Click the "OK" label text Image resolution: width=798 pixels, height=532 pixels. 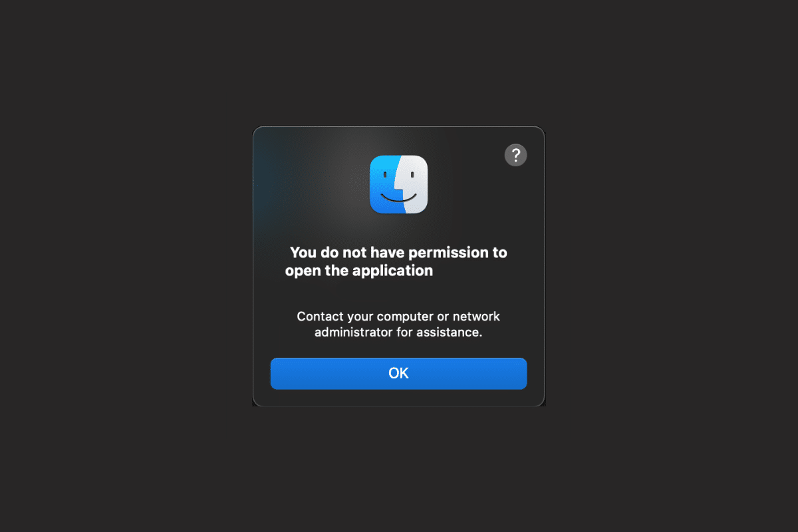point(398,373)
